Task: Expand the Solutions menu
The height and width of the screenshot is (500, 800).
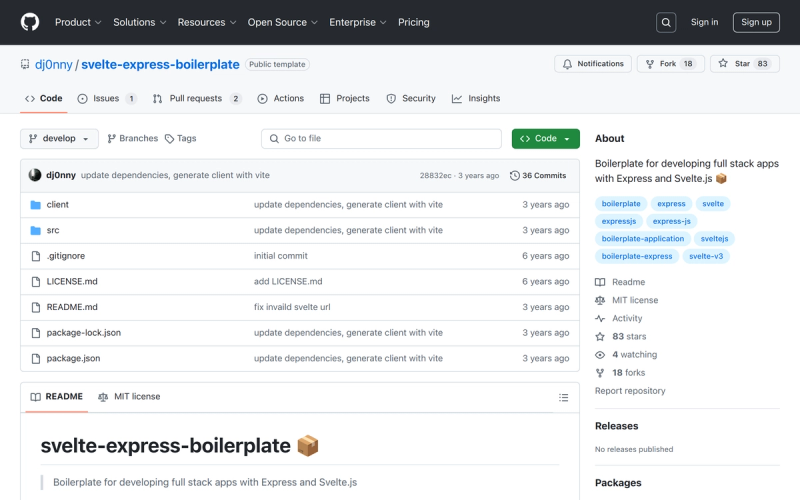Action: [140, 22]
